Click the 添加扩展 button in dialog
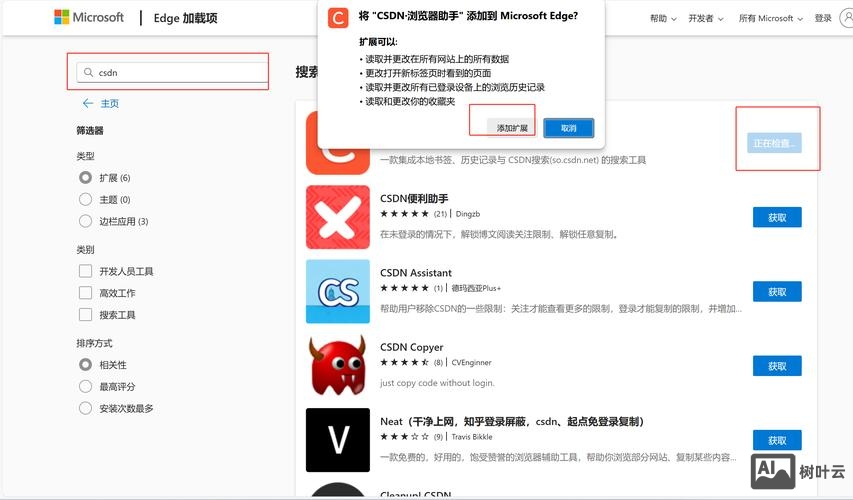The image size is (853, 500). point(511,128)
